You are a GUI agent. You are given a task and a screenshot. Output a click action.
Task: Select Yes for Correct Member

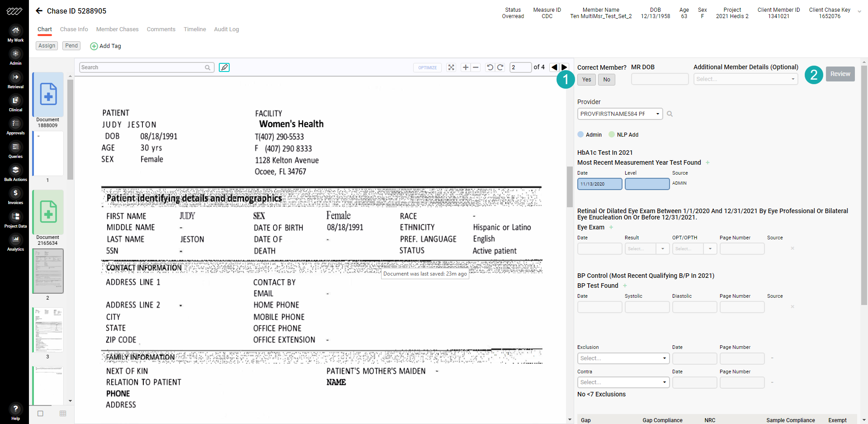[x=587, y=80]
